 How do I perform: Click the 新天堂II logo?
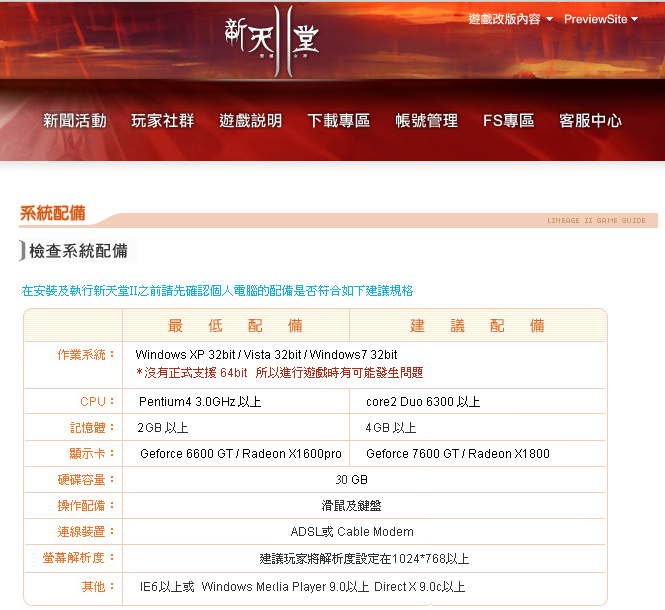[272, 40]
